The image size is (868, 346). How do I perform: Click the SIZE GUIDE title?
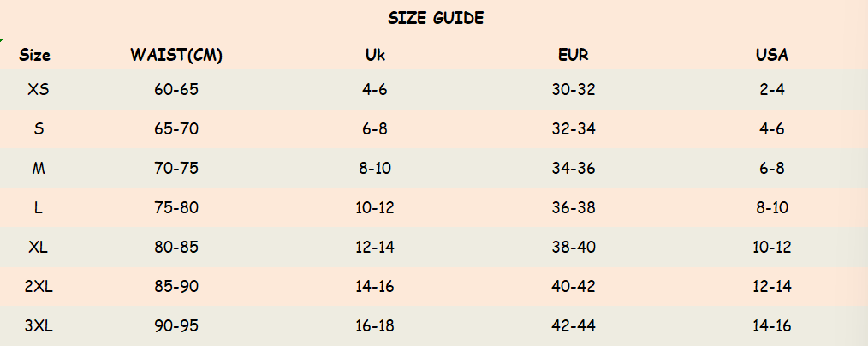tap(436, 18)
